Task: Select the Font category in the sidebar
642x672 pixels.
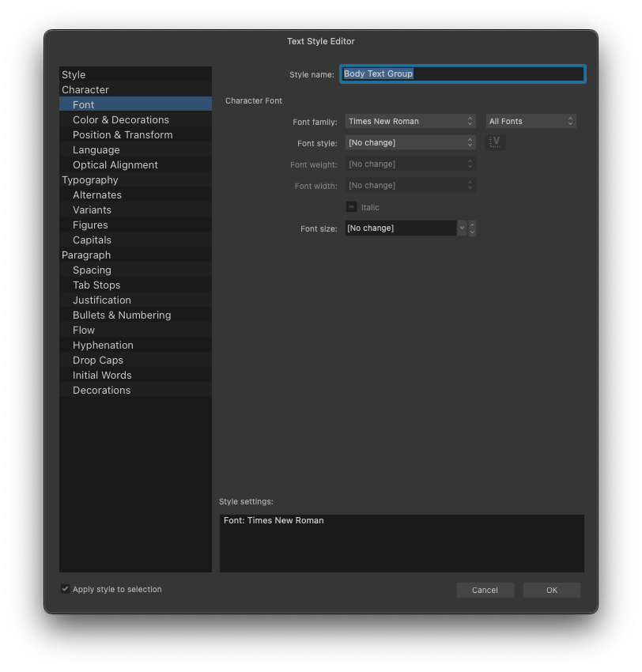Action: coord(134,104)
